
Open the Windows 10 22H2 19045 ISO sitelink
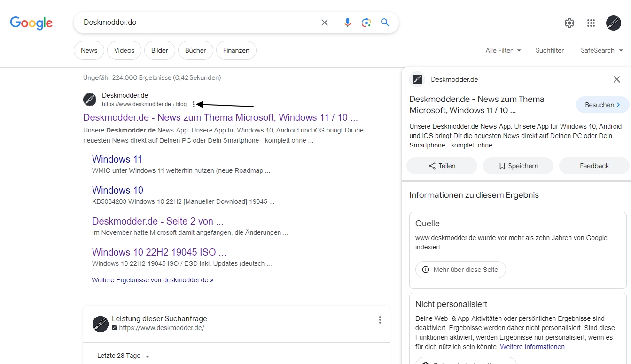[159, 252]
